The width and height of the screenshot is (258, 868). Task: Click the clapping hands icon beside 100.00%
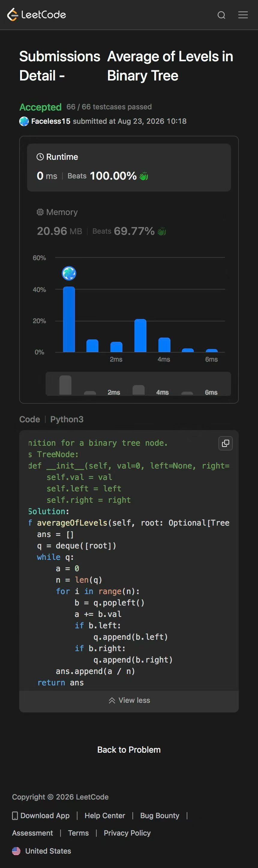tap(144, 176)
